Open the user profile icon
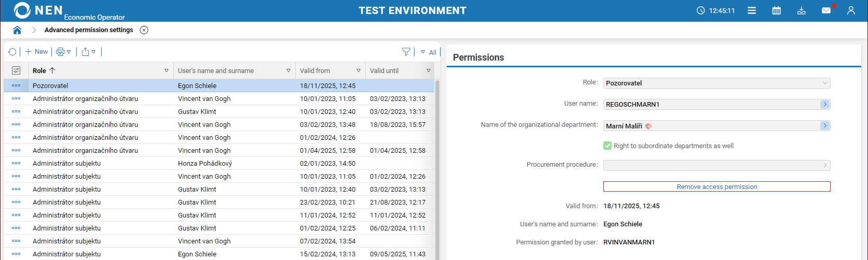This screenshot has width=868, height=260. coord(851,10)
